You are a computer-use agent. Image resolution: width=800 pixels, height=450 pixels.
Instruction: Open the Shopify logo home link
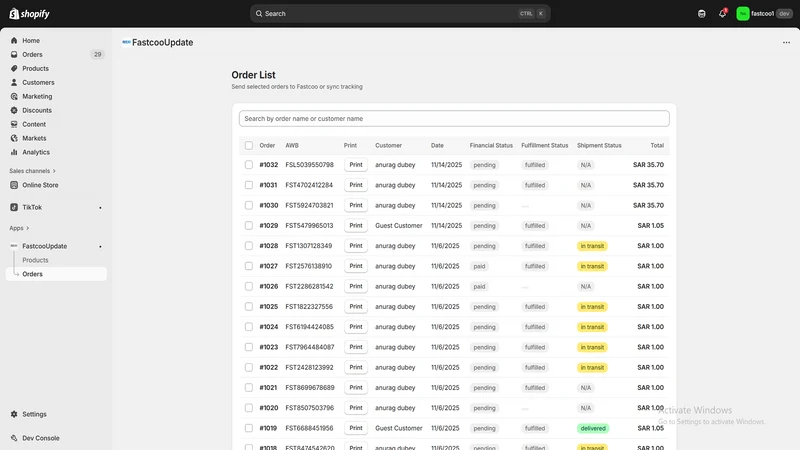[29, 14]
